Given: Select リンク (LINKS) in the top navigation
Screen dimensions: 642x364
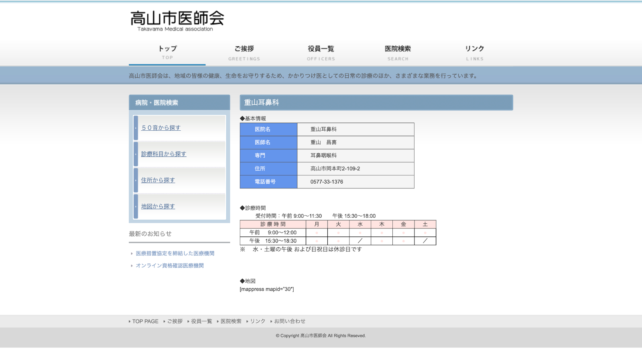Looking at the screenshot, I should click(475, 51).
